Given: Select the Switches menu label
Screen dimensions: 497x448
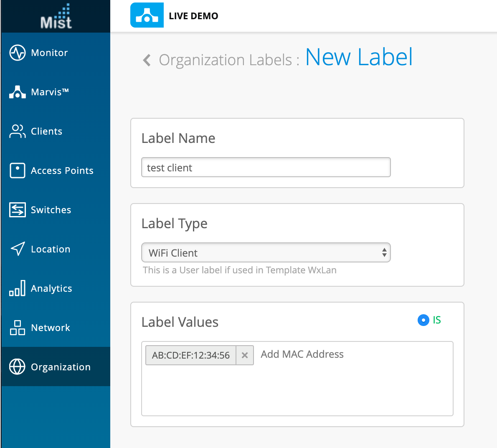Looking at the screenshot, I should coord(51,210).
